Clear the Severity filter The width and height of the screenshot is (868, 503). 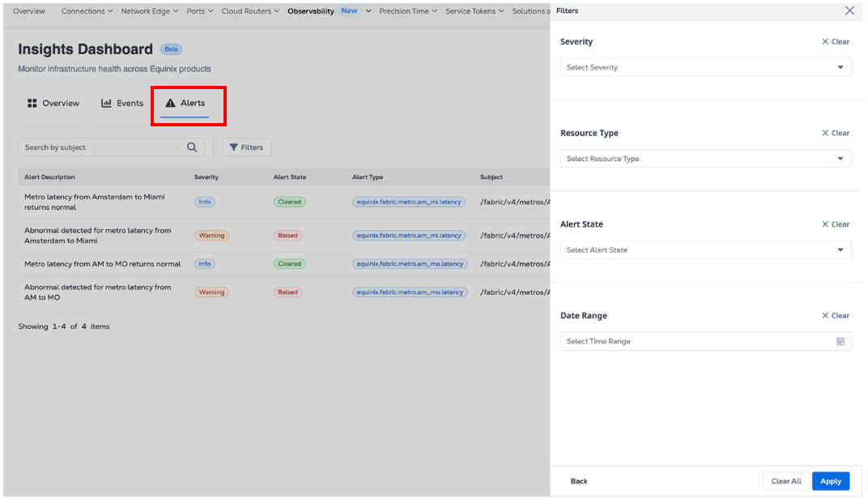pos(836,41)
